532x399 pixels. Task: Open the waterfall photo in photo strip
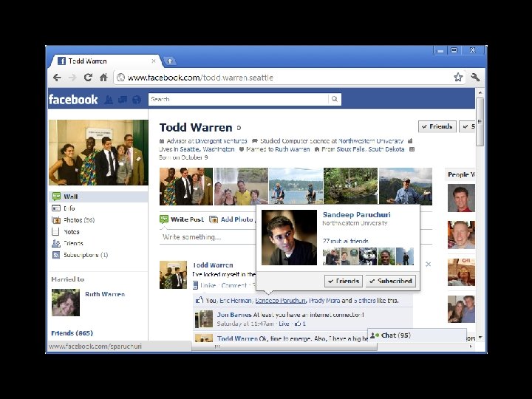(x=241, y=186)
